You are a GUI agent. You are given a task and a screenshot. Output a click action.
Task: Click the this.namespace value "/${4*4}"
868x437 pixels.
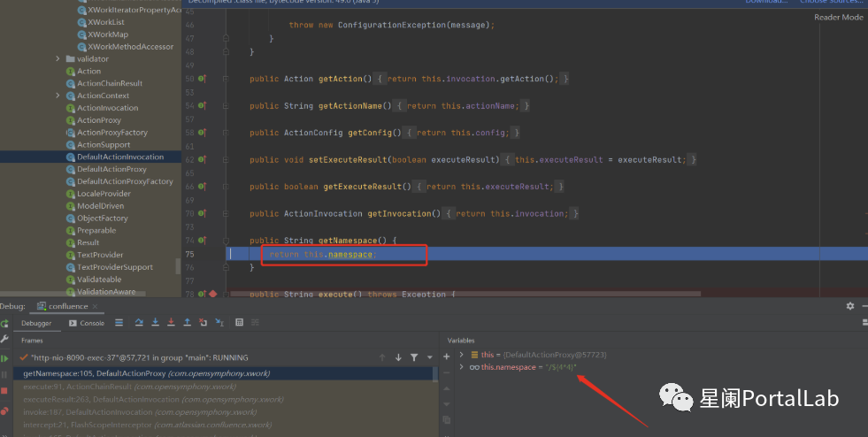point(561,367)
